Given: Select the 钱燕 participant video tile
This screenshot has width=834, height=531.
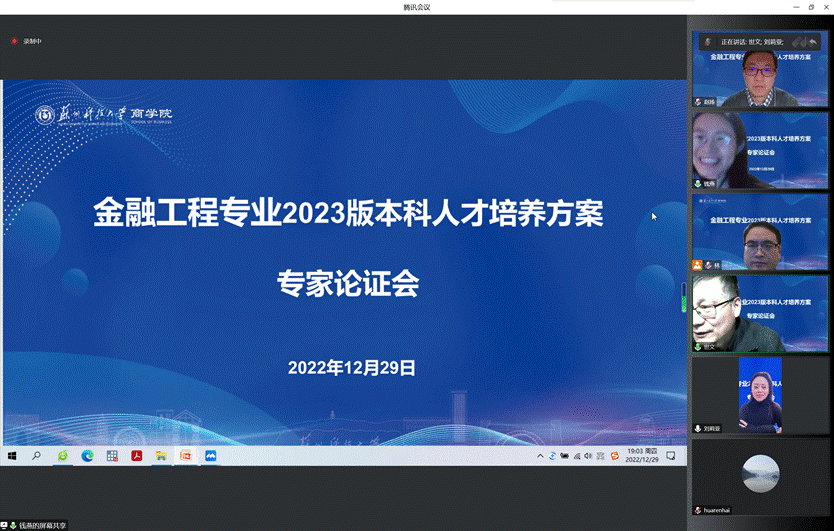Looking at the screenshot, I should [x=760, y=150].
